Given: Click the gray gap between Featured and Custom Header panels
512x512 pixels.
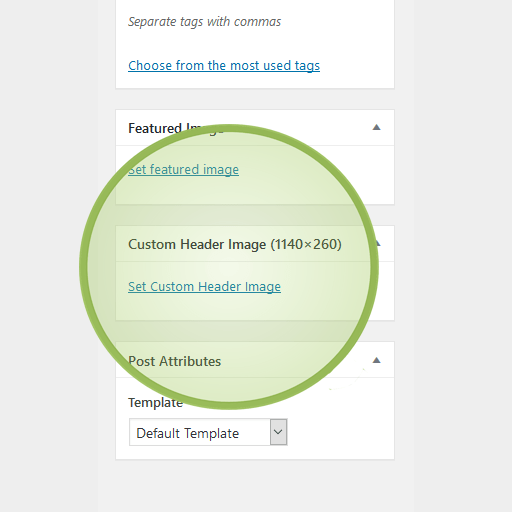Looking at the screenshot, I should [x=255, y=215].
